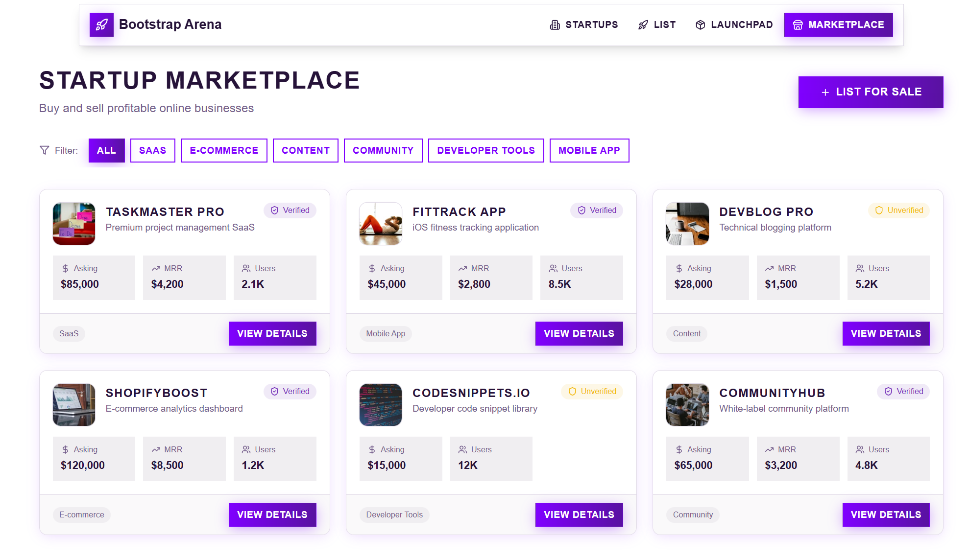Click the MRR trend icon on ShopifyBoost card
Screen dimensions: 969x560
point(156,449)
